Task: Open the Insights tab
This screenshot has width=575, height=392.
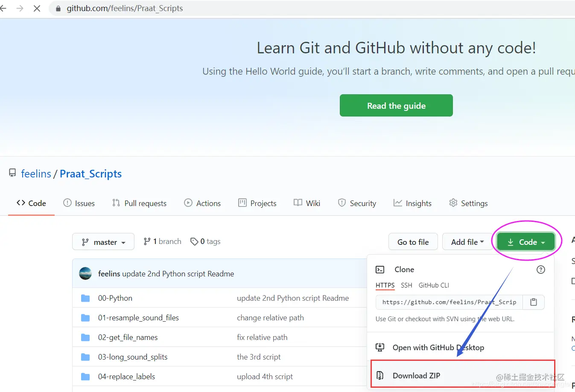Action: click(412, 203)
